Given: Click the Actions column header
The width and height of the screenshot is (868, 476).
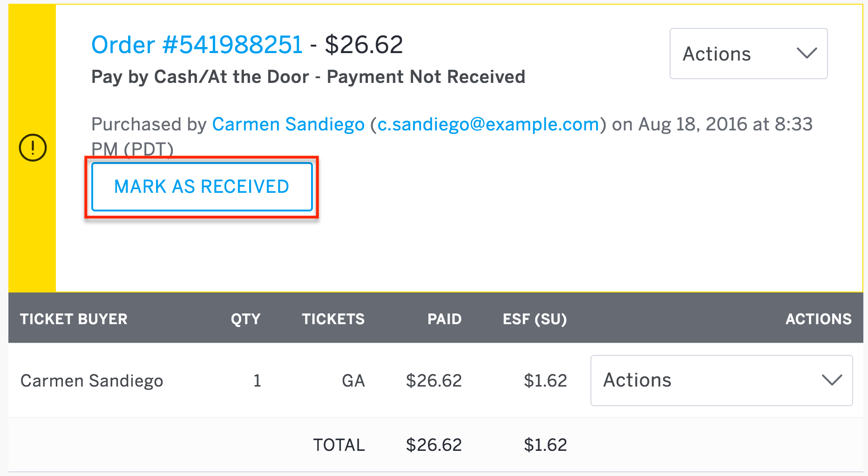Looking at the screenshot, I should [x=819, y=319].
